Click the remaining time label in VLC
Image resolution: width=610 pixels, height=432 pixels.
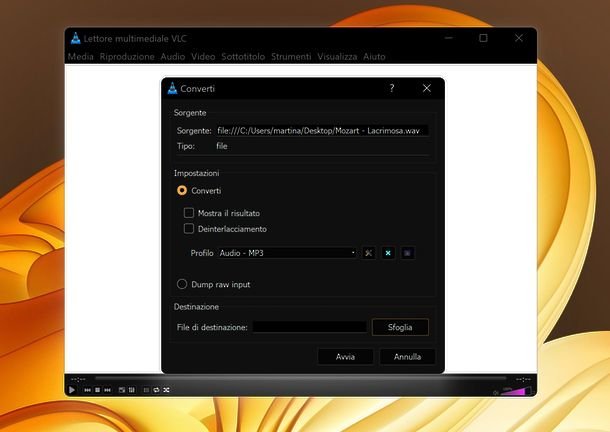(523, 379)
